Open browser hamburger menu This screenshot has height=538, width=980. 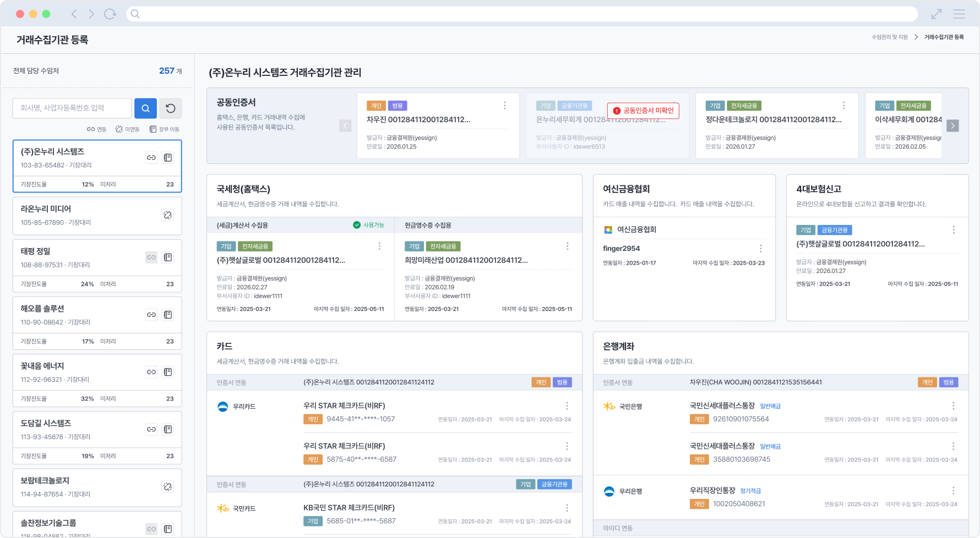coord(960,14)
